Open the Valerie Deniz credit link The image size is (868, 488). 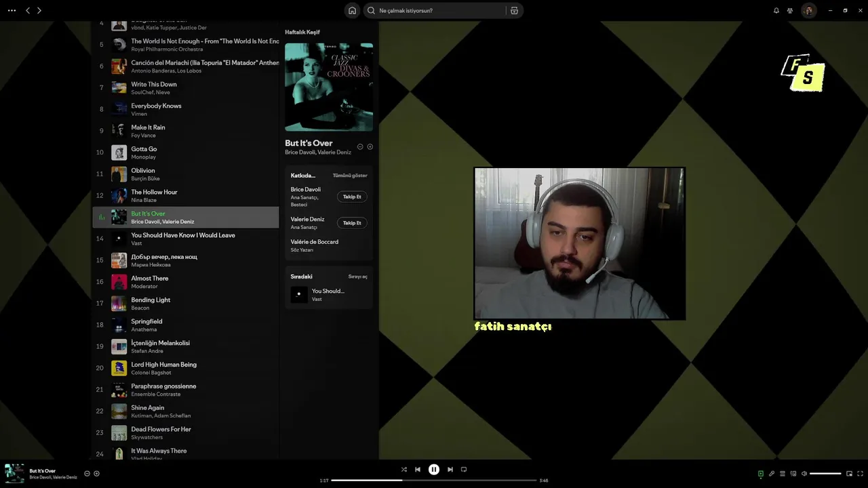click(x=307, y=220)
